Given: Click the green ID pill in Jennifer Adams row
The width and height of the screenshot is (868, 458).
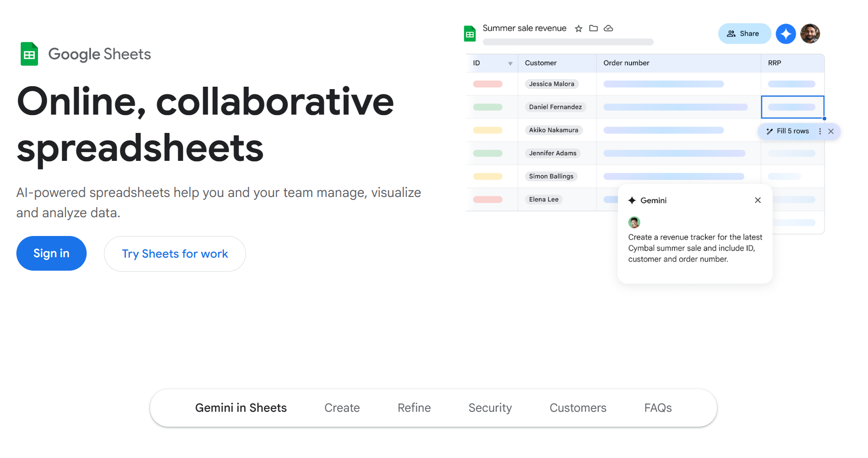Looking at the screenshot, I should coord(488,153).
